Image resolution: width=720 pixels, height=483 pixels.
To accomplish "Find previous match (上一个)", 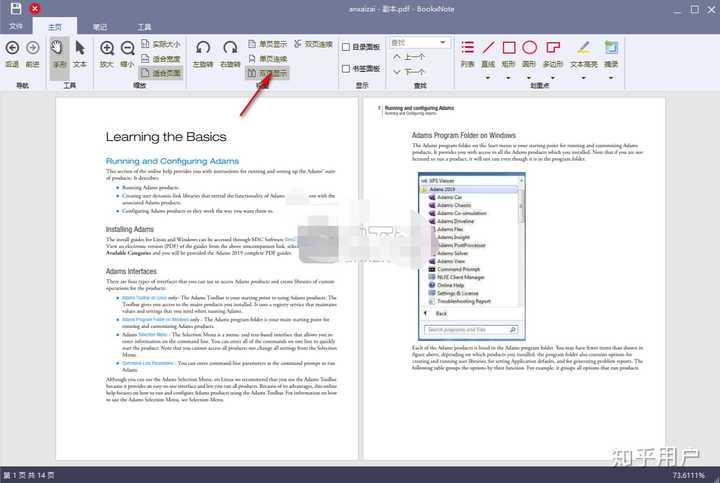I will point(410,57).
